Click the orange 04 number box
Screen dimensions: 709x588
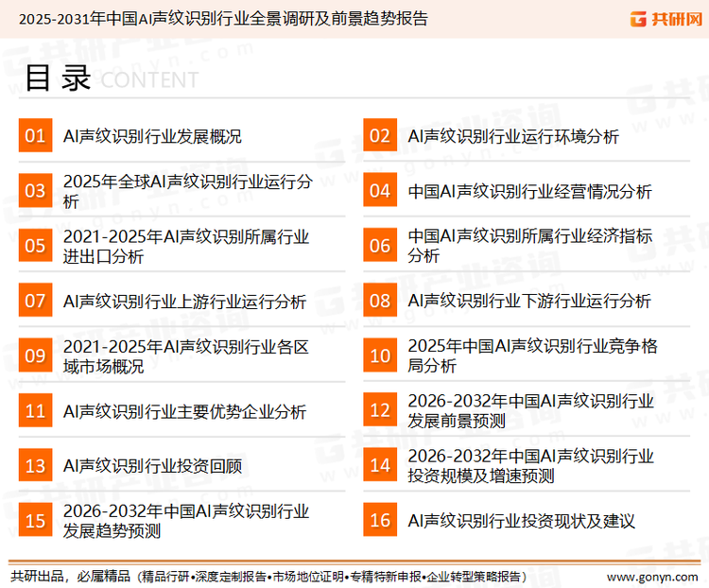380,190
